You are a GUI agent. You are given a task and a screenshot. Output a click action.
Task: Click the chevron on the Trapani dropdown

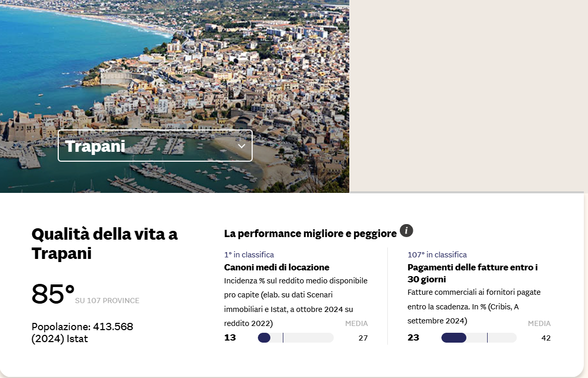point(241,146)
